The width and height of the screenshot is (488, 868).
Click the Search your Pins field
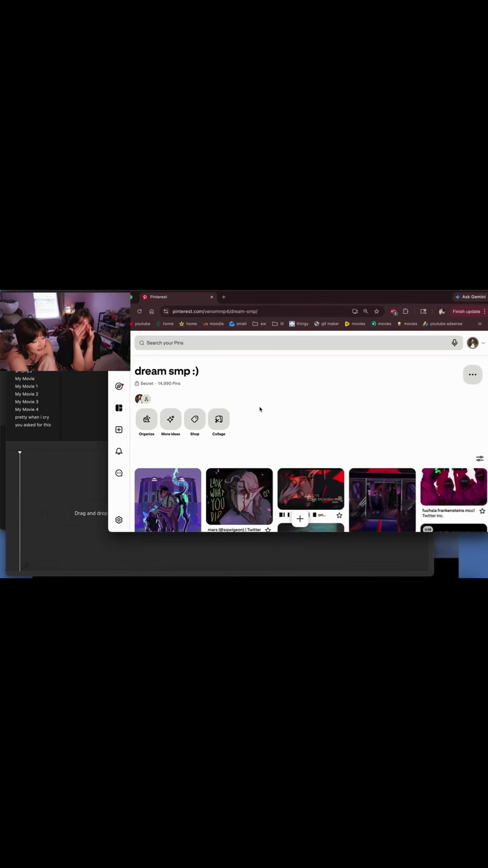tap(298, 343)
